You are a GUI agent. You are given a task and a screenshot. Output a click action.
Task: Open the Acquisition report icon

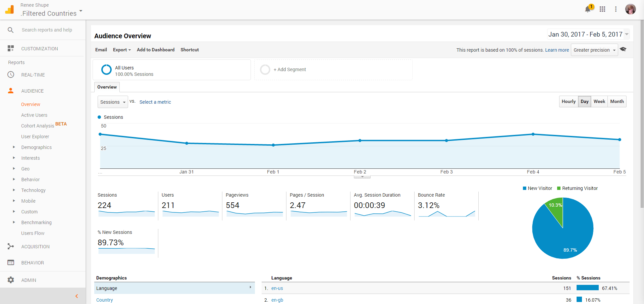click(x=10, y=246)
